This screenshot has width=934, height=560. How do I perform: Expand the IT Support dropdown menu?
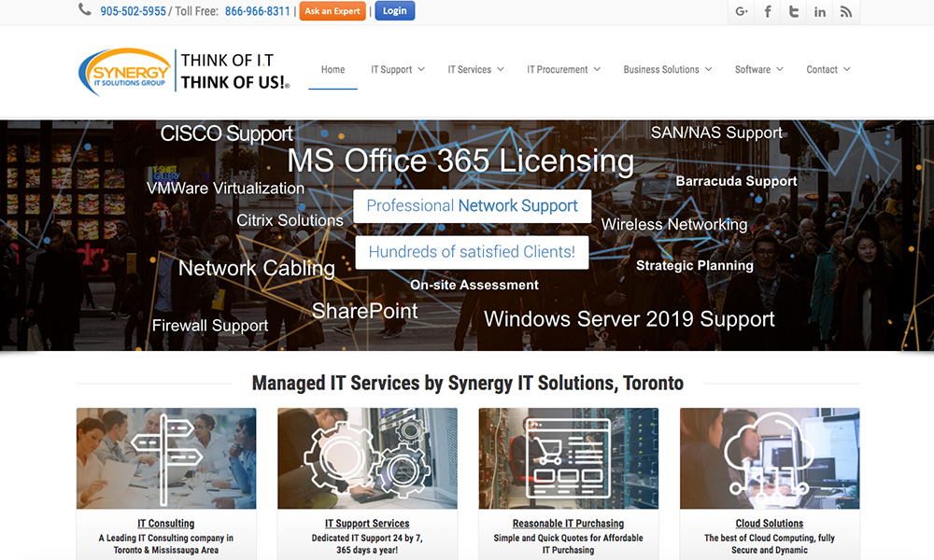[x=397, y=69]
